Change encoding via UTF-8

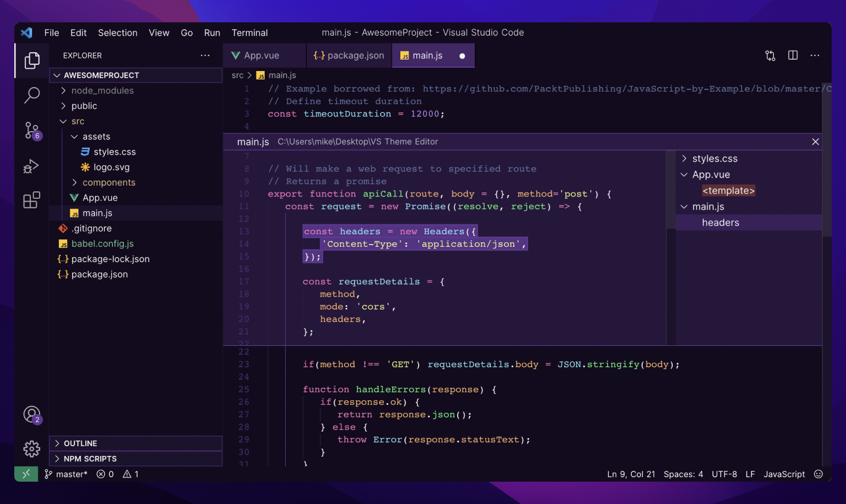click(725, 474)
